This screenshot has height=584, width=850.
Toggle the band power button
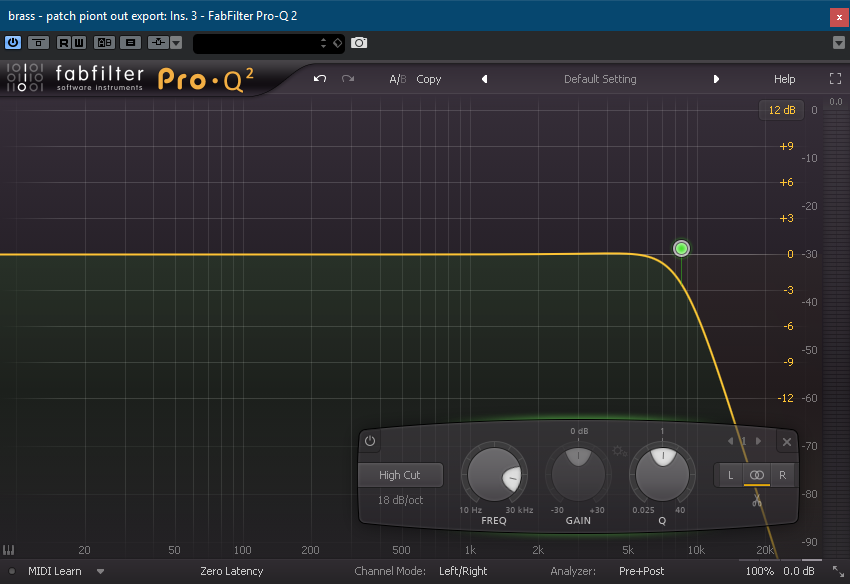[x=370, y=441]
